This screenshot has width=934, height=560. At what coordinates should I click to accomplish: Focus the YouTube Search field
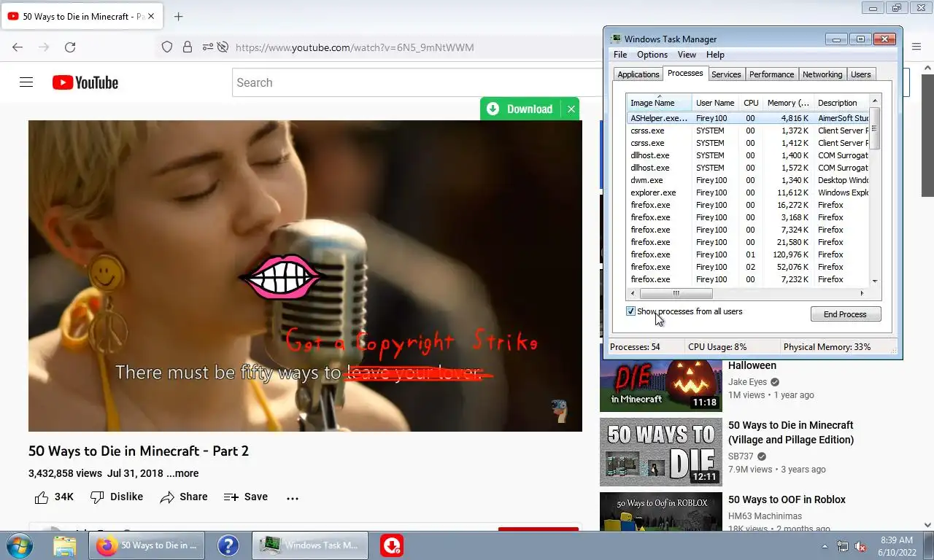[x=416, y=82]
